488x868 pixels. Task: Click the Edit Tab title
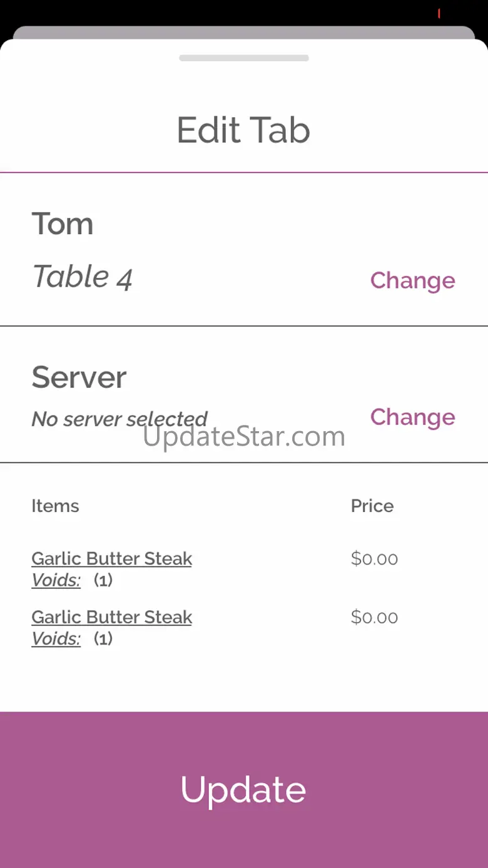coord(243,130)
